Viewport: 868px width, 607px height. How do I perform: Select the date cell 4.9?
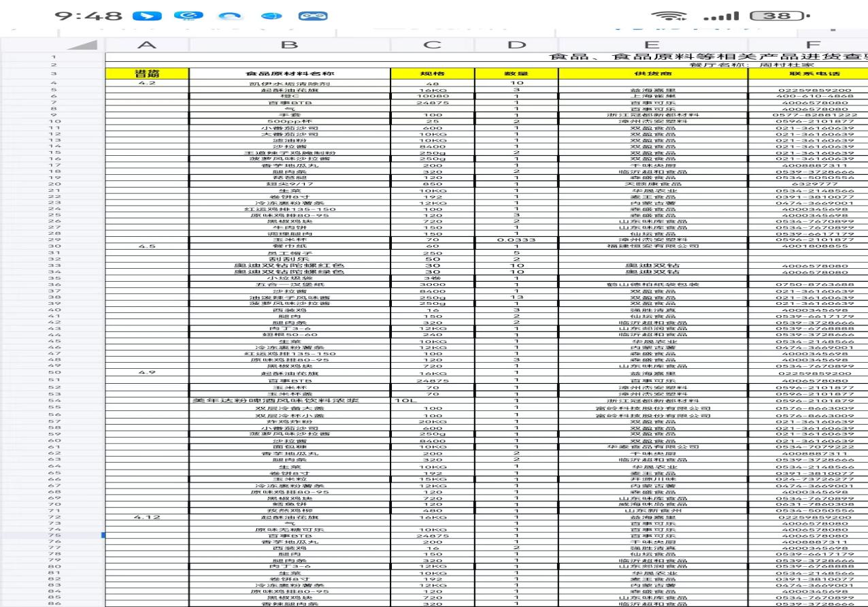pos(147,372)
